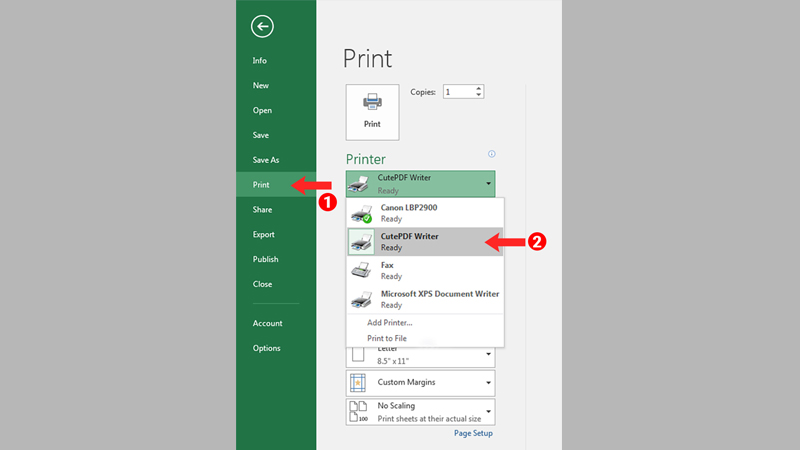Choose Print to File option
This screenshot has height=450, width=800.
[386, 338]
